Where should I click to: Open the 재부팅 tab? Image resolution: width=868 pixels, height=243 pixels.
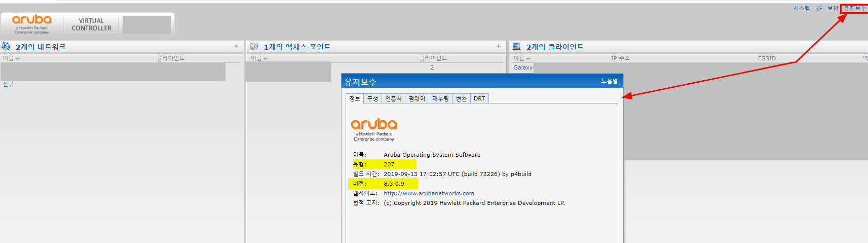pyautogui.click(x=440, y=98)
